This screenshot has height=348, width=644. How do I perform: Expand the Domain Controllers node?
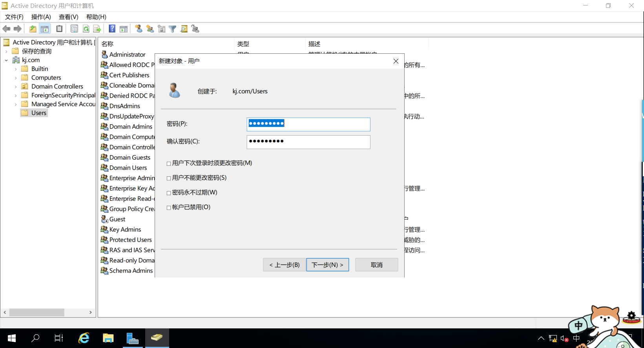tap(16, 87)
